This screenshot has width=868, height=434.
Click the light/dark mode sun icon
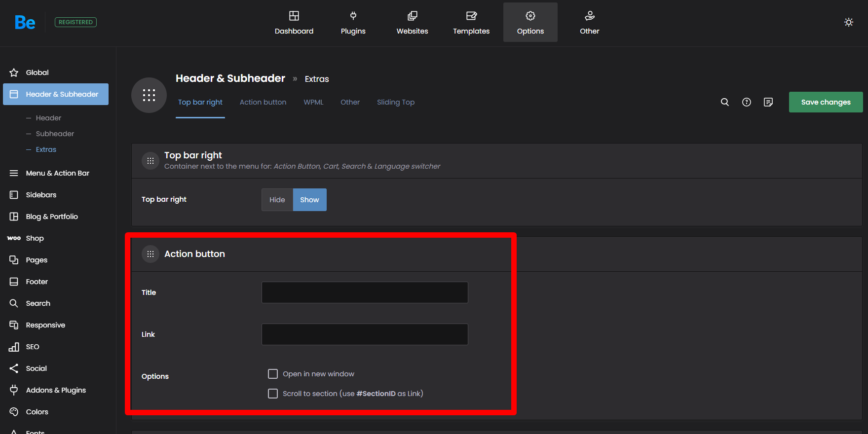tap(848, 22)
